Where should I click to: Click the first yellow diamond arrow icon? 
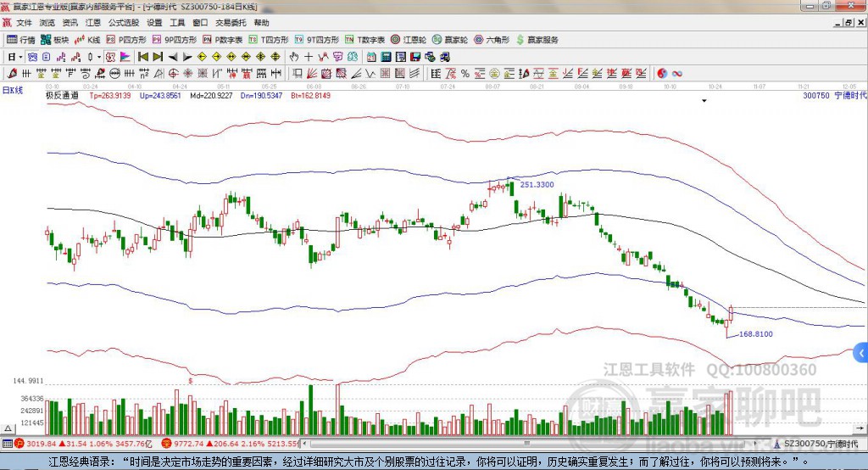pos(202,57)
